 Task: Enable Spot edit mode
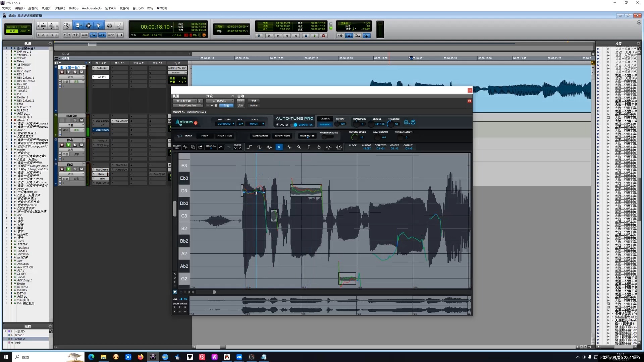pyautogui.click(x=24, y=27)
